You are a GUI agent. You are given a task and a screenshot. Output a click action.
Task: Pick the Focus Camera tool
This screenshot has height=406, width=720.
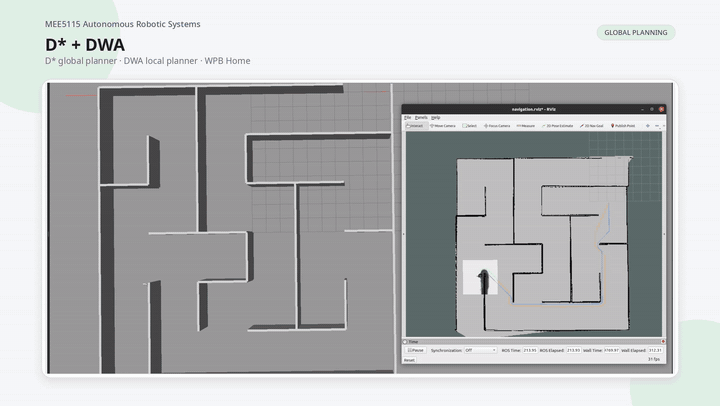pyautogui.click(x=497, y=126)
